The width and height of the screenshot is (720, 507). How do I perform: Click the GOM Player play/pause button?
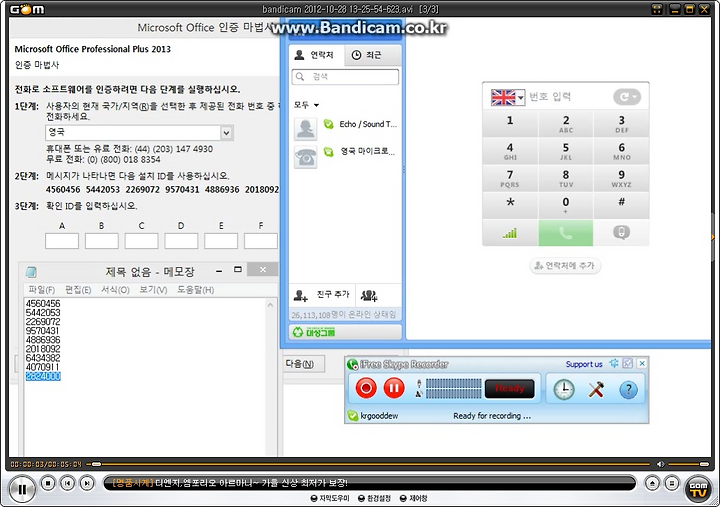22,489
